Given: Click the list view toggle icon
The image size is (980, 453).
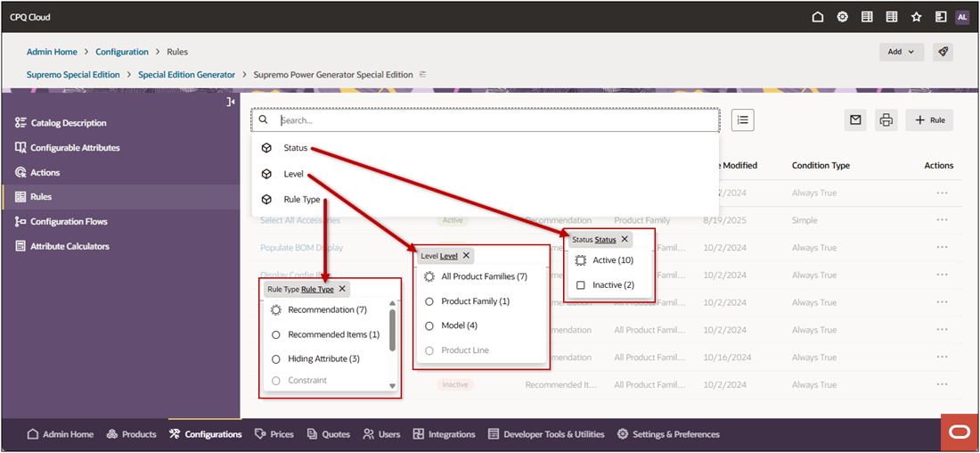Looking at the screenshot, I should tap(742, 120).
